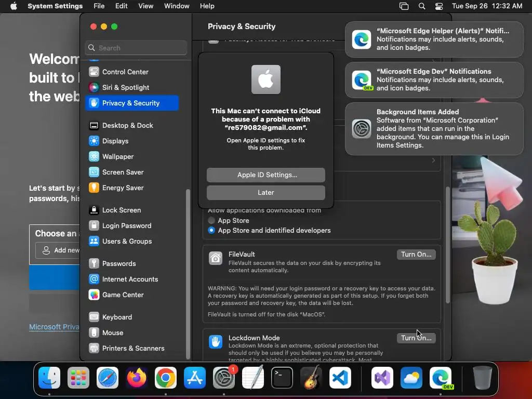Screen dimensions: 532x399
Task: Open Background Items Added notification
Action: pyautogui.click(x=434, y=129)
